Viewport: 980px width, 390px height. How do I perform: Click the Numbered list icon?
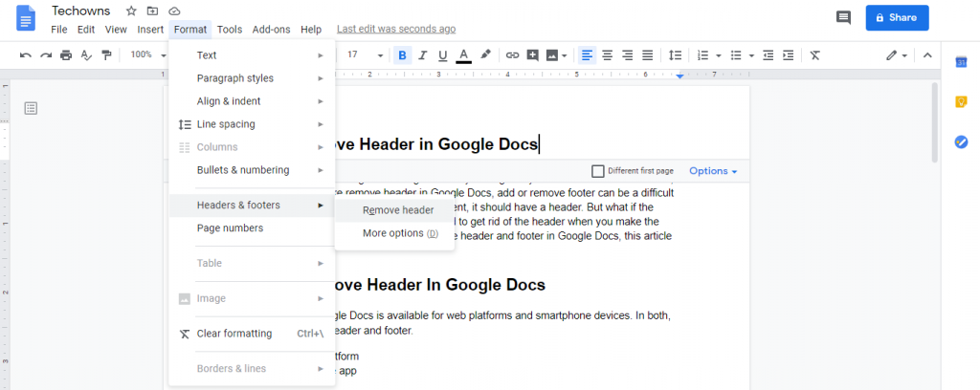pos(703,55)
